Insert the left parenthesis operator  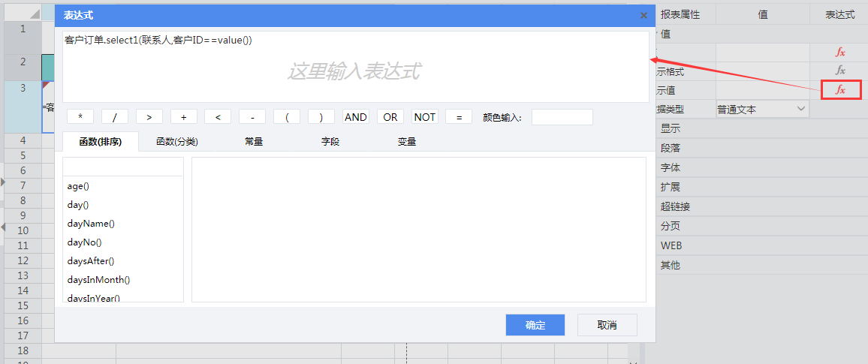tap(287, 117)
